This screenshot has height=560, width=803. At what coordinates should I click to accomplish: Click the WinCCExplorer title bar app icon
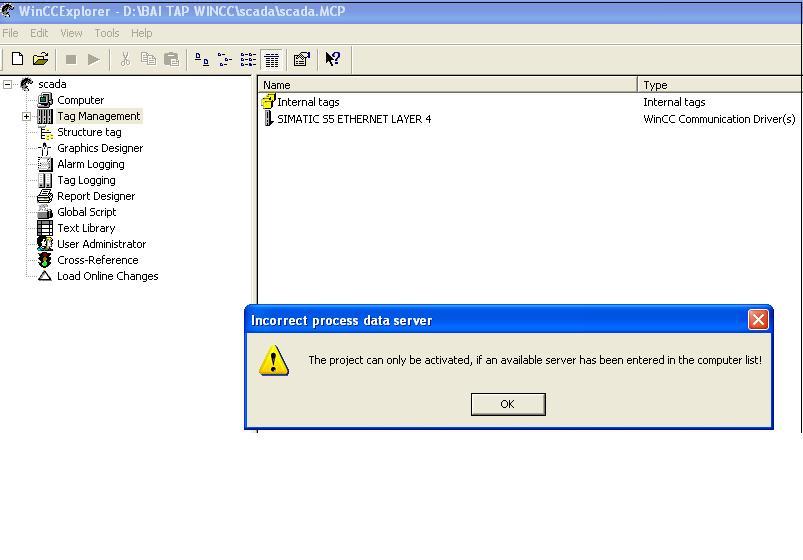8,10
